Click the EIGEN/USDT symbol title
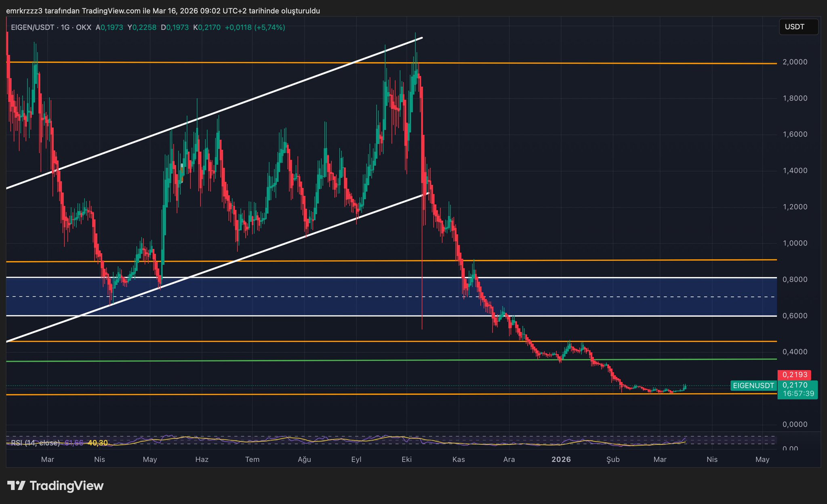The width and height of the screenshot is (827, 504). (x=32, y=27)
